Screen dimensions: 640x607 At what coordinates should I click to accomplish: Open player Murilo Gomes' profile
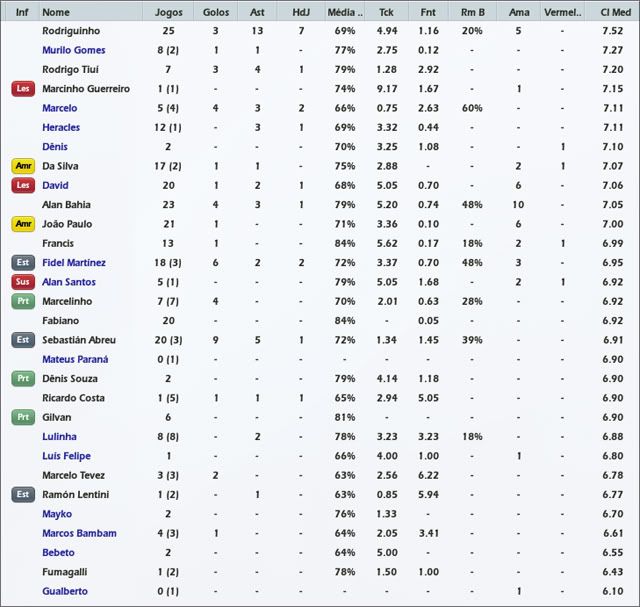[74, 50]
